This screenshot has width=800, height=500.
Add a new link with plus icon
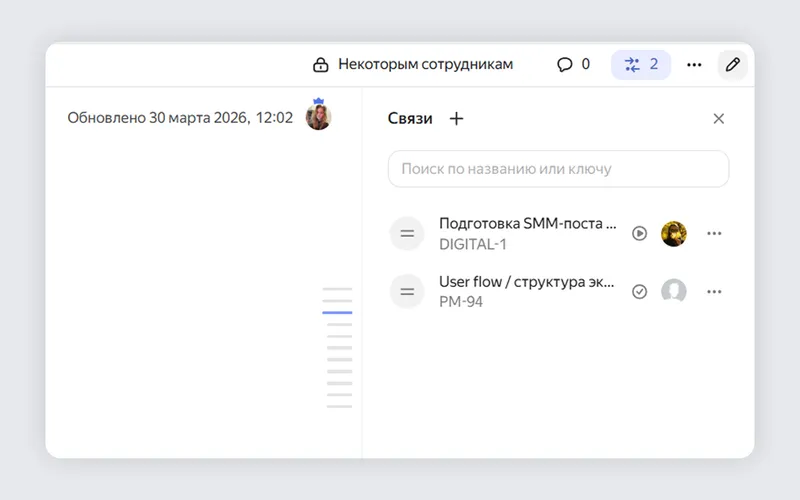click(456, 119)
